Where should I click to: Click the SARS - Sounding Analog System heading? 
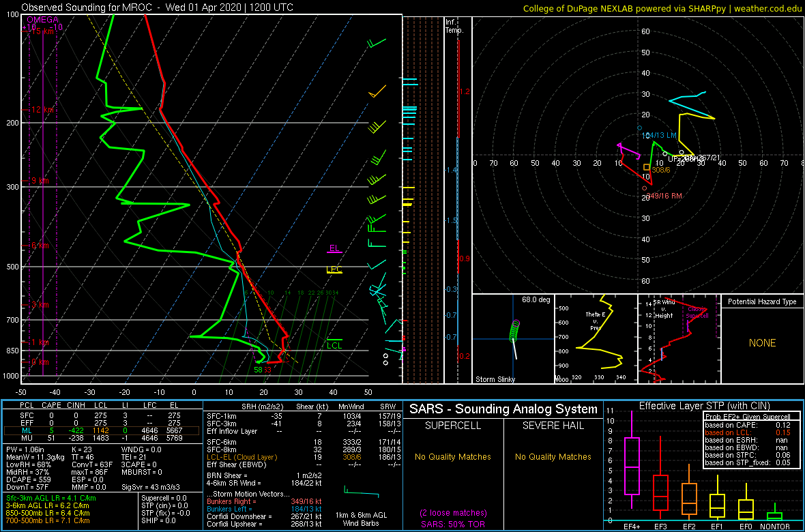[503, 409]
